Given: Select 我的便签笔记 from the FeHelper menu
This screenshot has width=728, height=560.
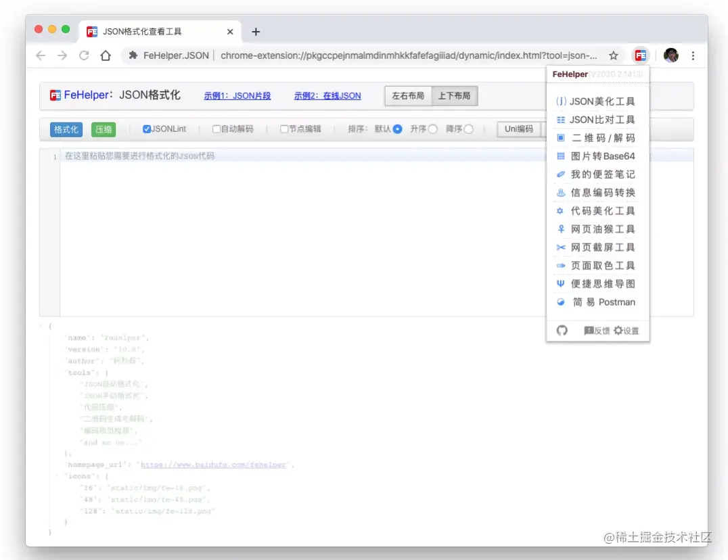Looking at the screenshot, I should [598, 174].
